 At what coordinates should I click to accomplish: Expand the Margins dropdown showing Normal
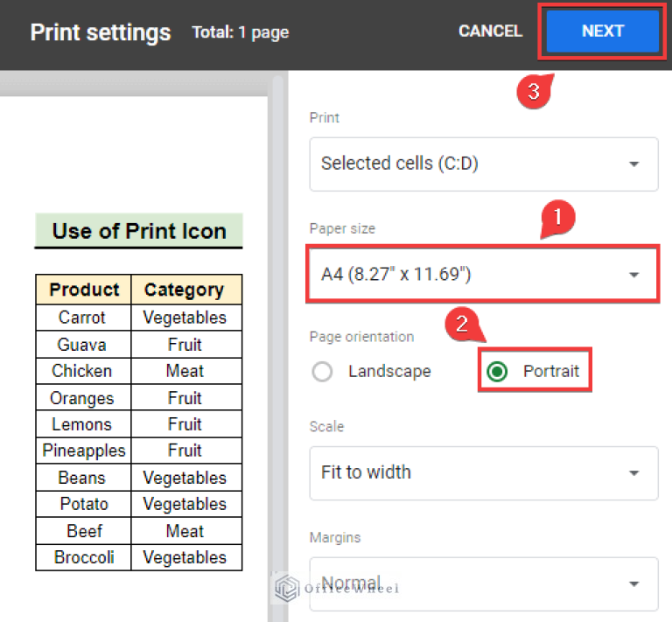pyautogui.click(x=483, y=583)
